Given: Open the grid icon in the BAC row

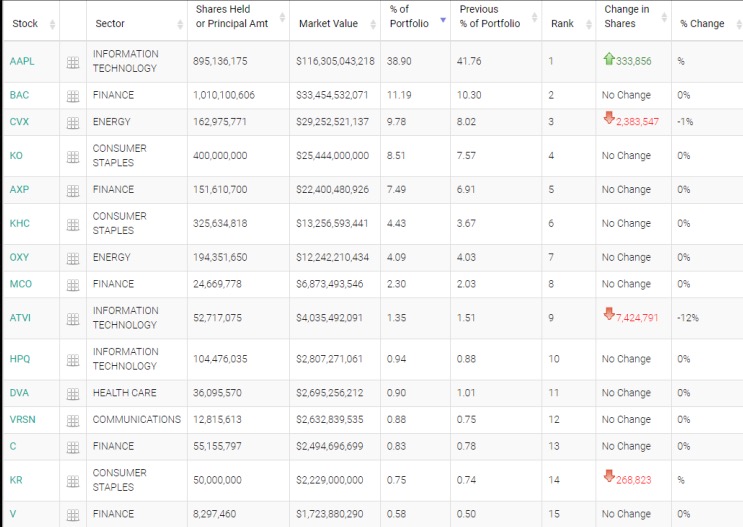Looking at the screenshot, I should click(73, 96).
